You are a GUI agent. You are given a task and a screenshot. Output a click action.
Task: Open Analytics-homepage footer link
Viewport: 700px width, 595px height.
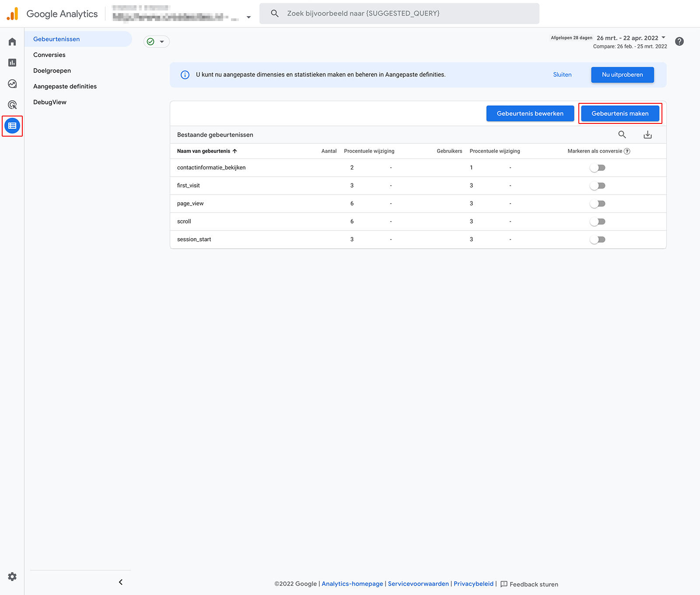pyautogui.click(x=352, y=584)
